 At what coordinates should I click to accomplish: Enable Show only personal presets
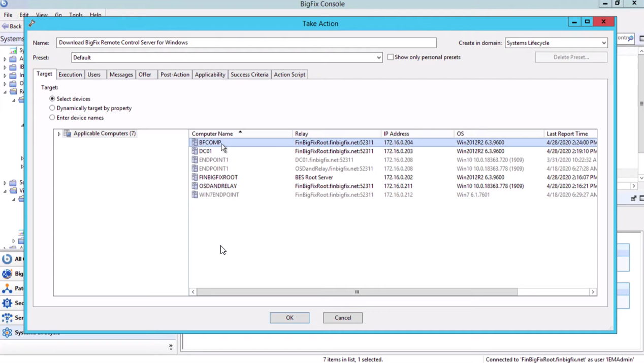[391, 57]
